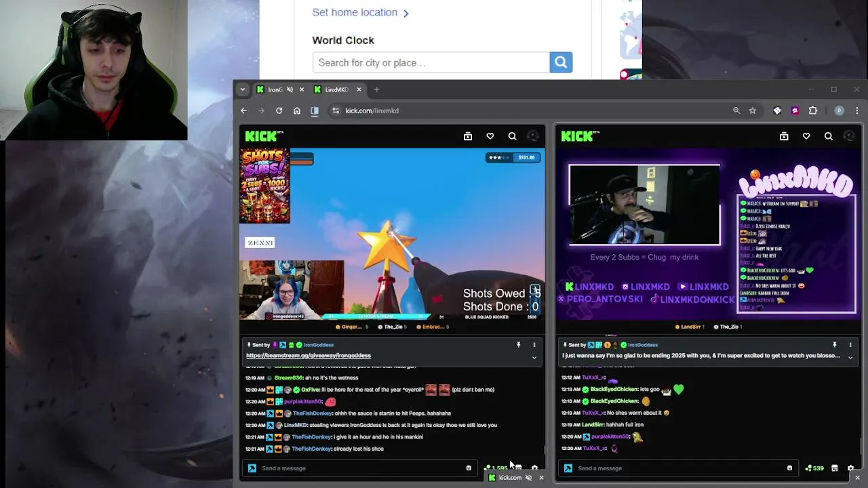The width and height of the screenshot is (868, 488).
Task: Open right pinned message options menu
Action: [x=850, y=345]
